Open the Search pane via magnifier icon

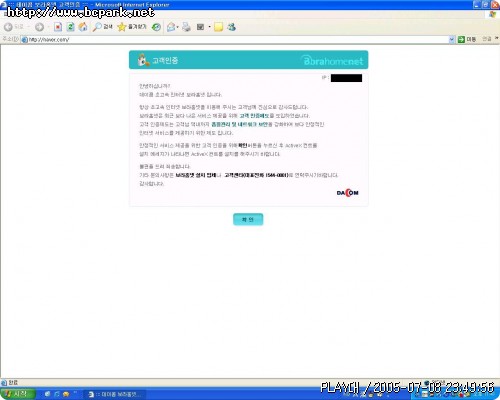[x=103, y=27]
